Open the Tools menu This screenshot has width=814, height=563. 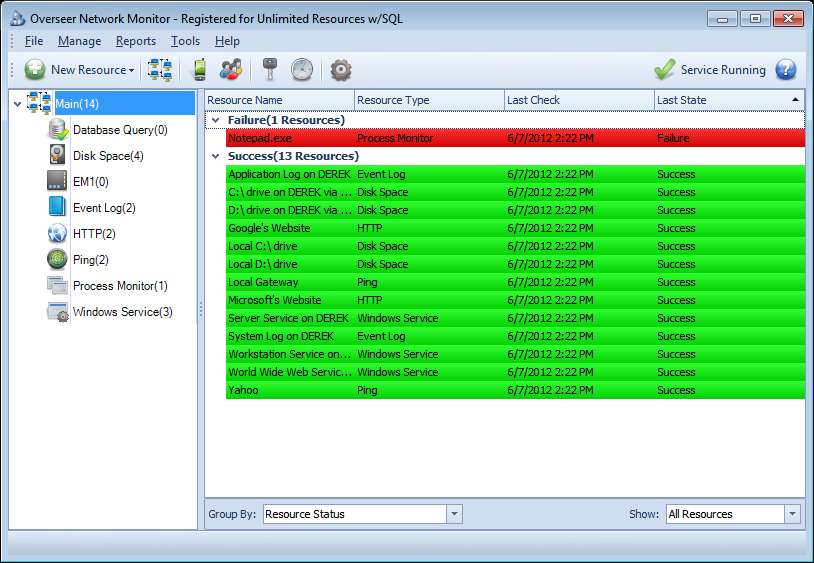185,41
